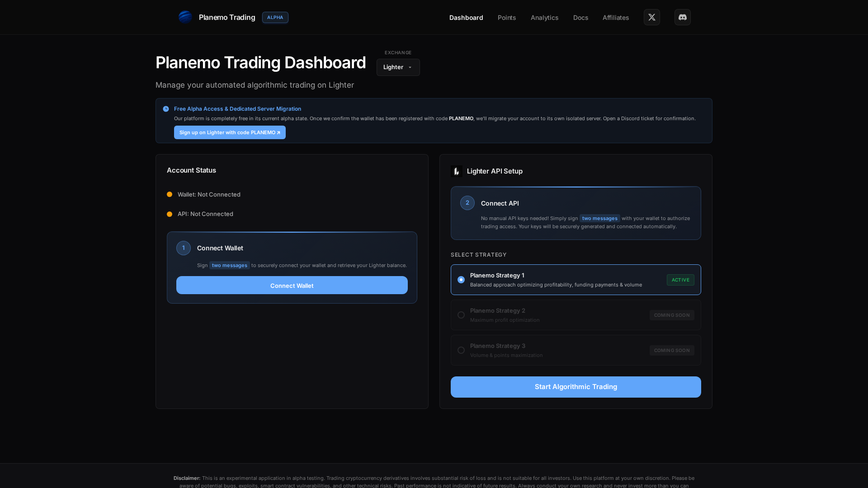868x488 pixels.
Task: Click Start Algorithmic Trading
Action: 576,387
